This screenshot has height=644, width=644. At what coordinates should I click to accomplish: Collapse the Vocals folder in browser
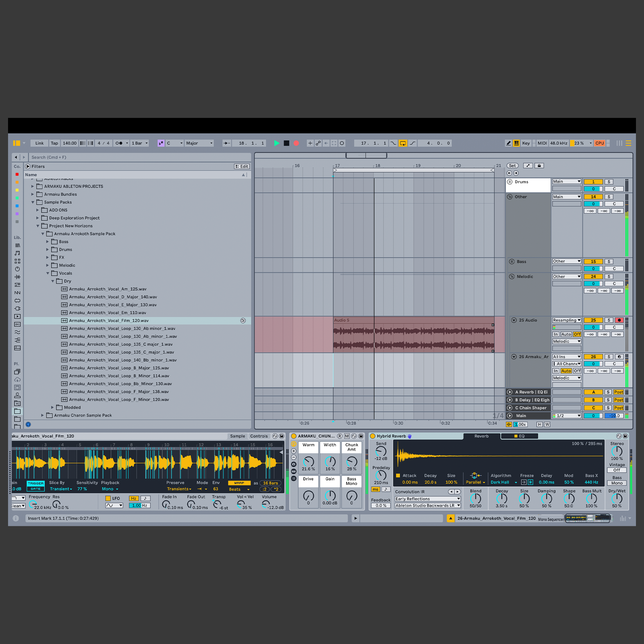point(48,273)
